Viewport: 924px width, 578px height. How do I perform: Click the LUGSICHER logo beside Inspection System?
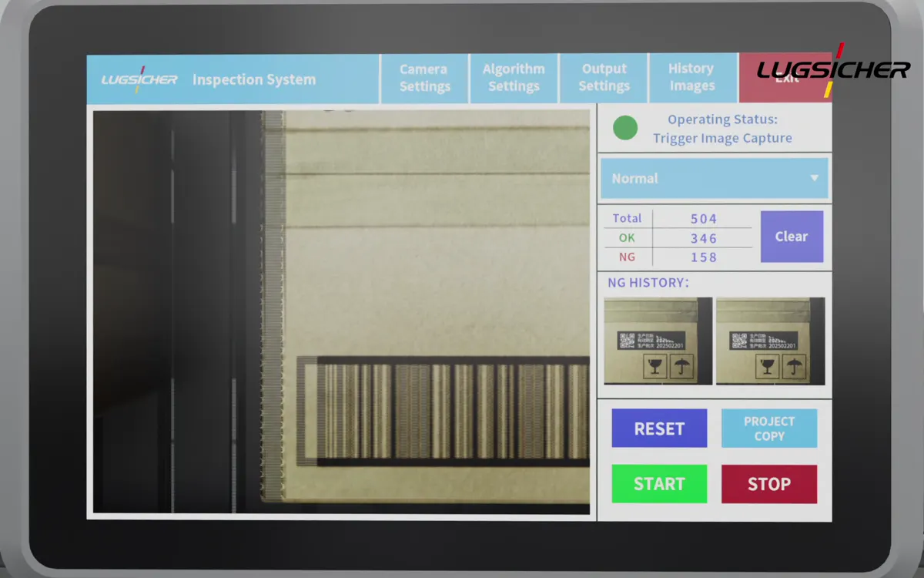pyautogui.click(x=139, y=79)
